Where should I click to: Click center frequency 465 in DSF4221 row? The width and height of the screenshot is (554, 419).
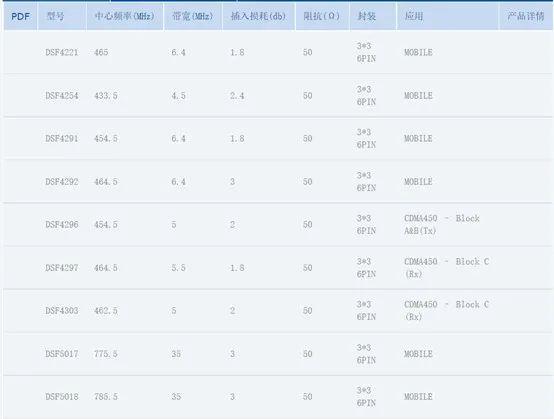pos(101,53)
